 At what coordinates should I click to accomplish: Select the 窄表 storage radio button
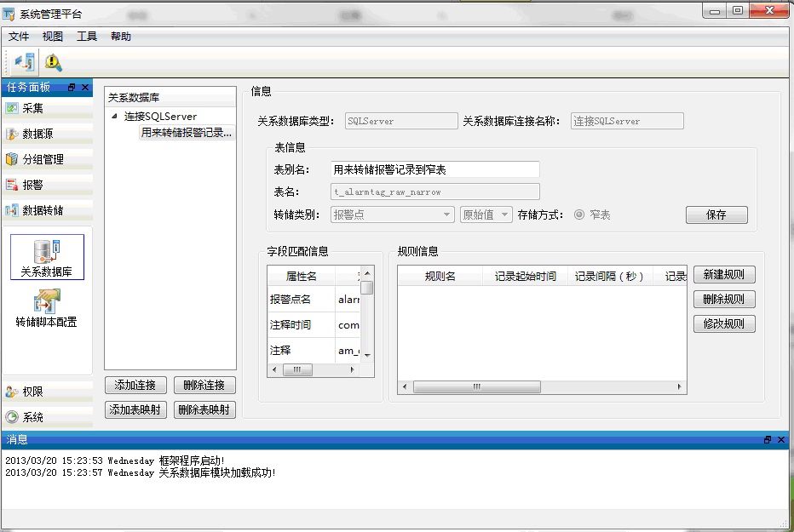(x=579, y=215)
